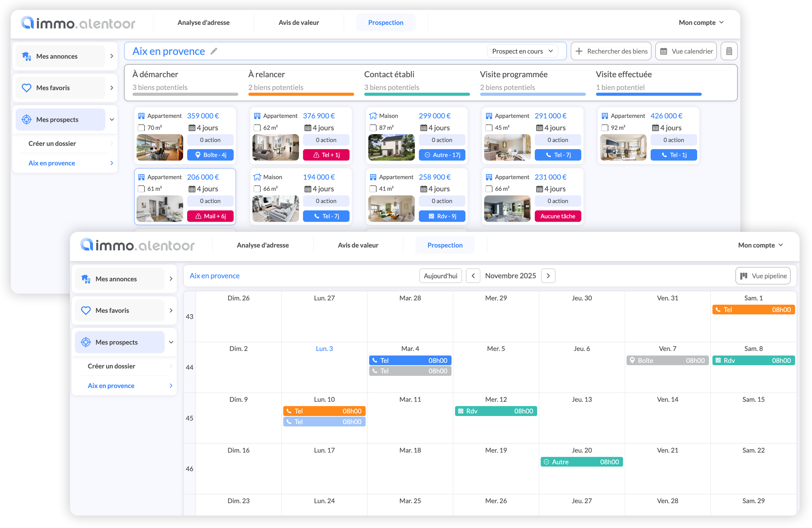Click the pipeline columns icon in Vue pipeline

point(744,276)
